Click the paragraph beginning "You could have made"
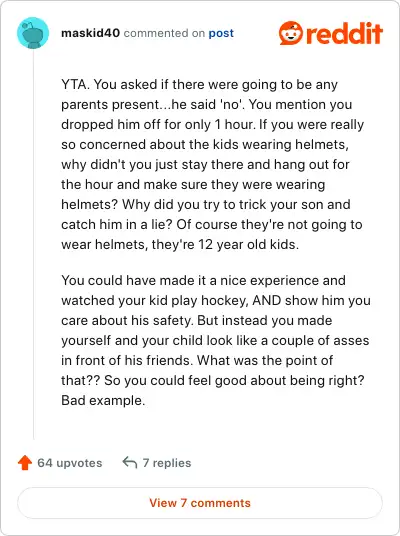This screenshot has height=536, width=400. tap(216, 340)
